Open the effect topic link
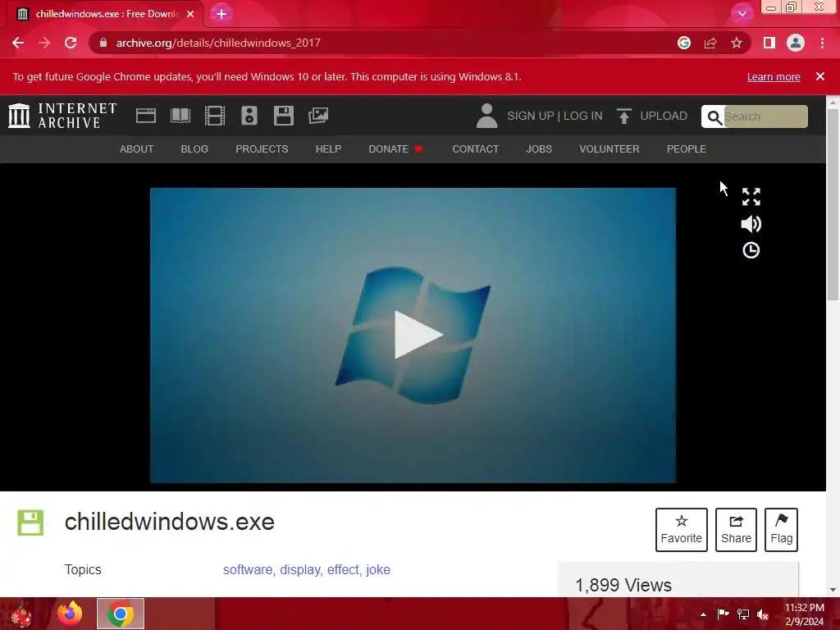Image resolution: width=840 pixels, height=630 pixels. pos(343,569)
